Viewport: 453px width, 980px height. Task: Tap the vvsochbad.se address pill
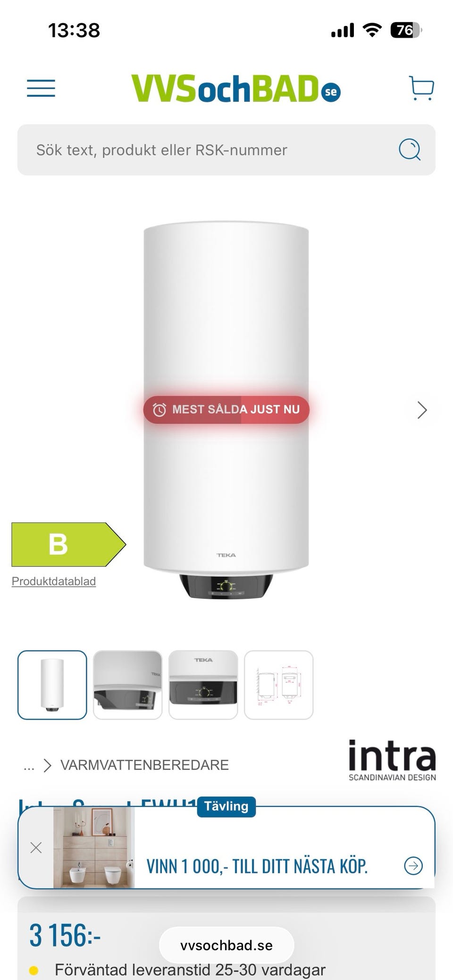226,945
